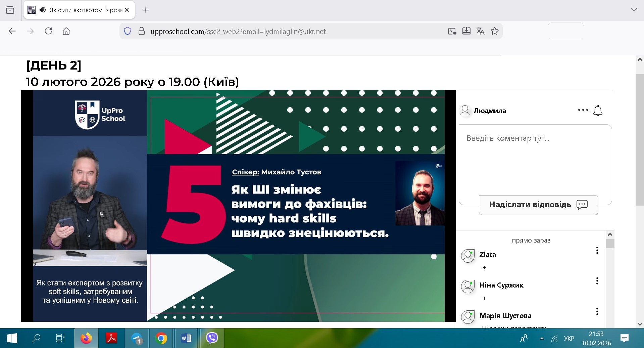This screenshot has height=348, width=644.
Task: Open options for Марія Шустова's comment
Action: [x=597, y=311]
